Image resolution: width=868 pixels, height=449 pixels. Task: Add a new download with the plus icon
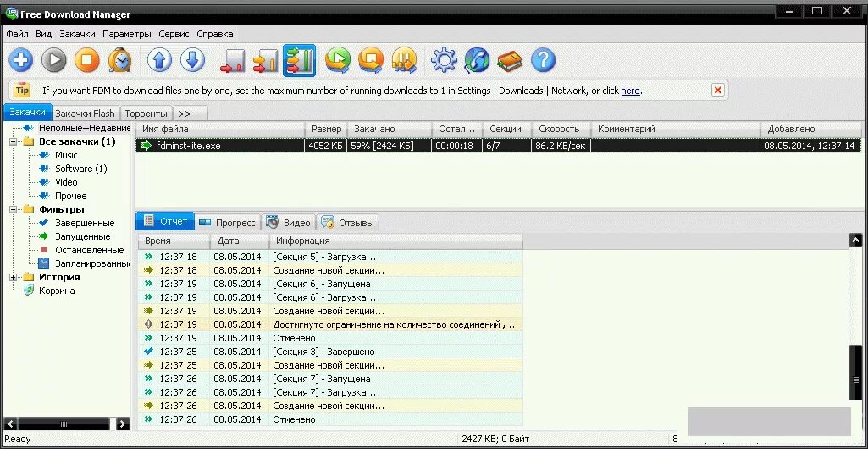(x=21, y=60)
